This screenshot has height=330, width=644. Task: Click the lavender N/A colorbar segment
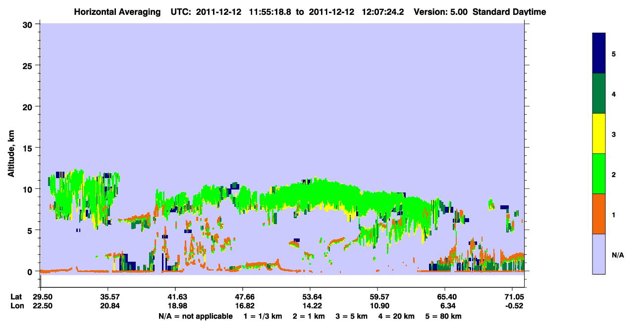599,254
